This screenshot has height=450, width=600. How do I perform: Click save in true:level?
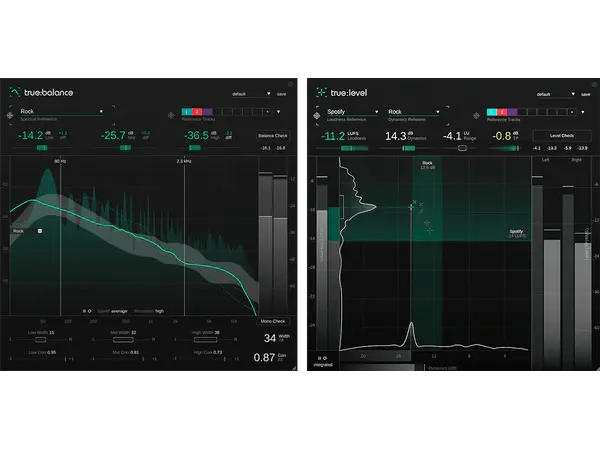tap(585, 94)
